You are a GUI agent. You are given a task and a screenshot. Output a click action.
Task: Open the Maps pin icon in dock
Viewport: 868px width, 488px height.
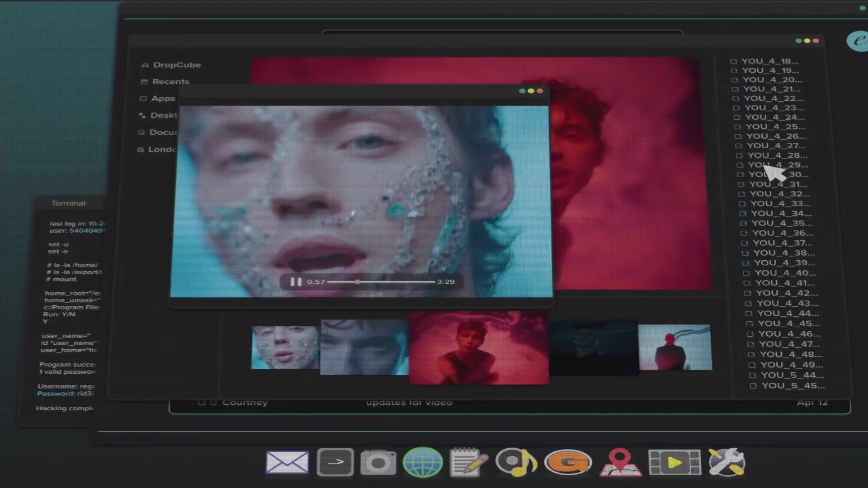coord(620,462)
